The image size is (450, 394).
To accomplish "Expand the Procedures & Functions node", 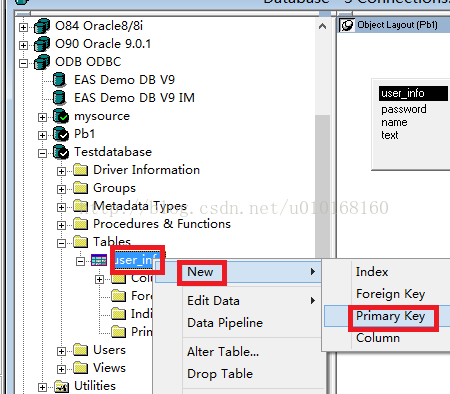I will tap(61, 225).
